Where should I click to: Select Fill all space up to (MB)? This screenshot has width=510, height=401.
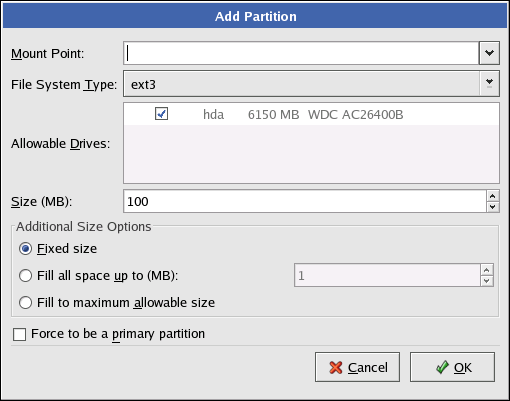point(25,276)
